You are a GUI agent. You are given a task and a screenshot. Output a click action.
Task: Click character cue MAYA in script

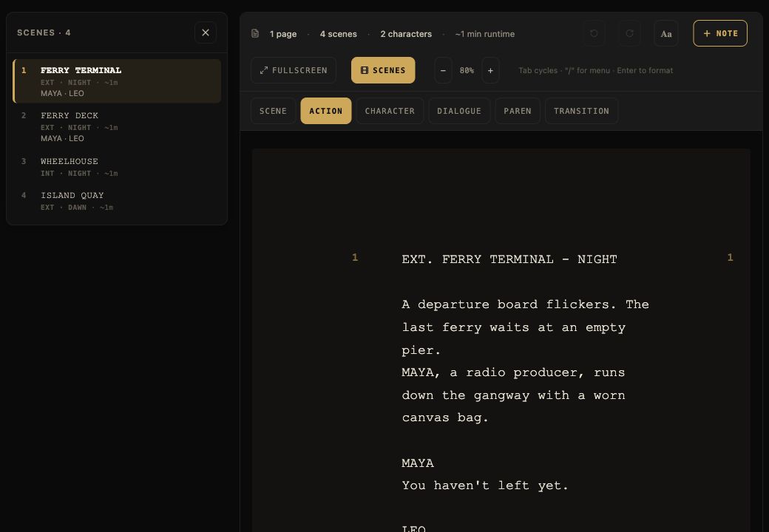pyautogui.click(x=418, y=463)
